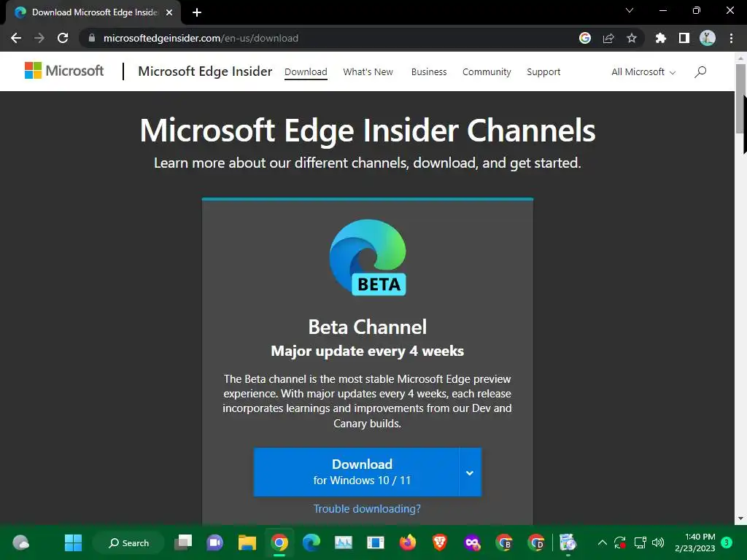Click 'Beta Channel' heading

(368, 327)
